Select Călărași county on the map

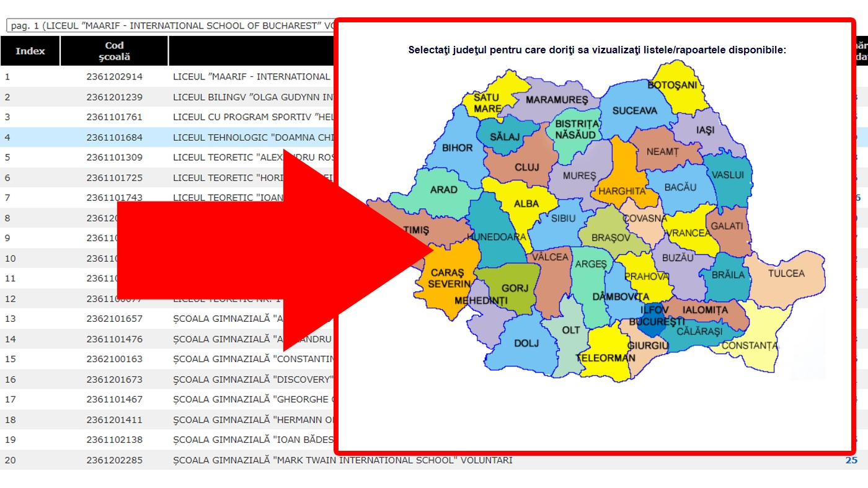point(699,332)
